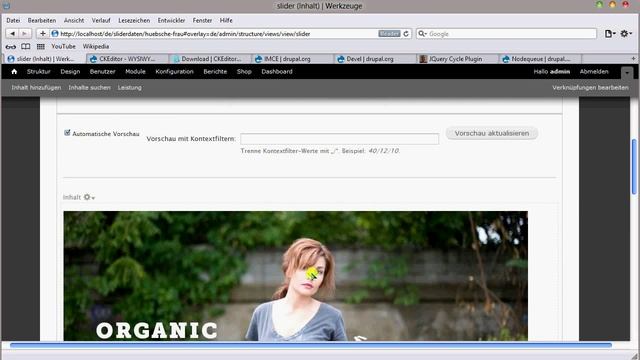Click the Vorschau aktualisieren button

(x=492, y=133)
